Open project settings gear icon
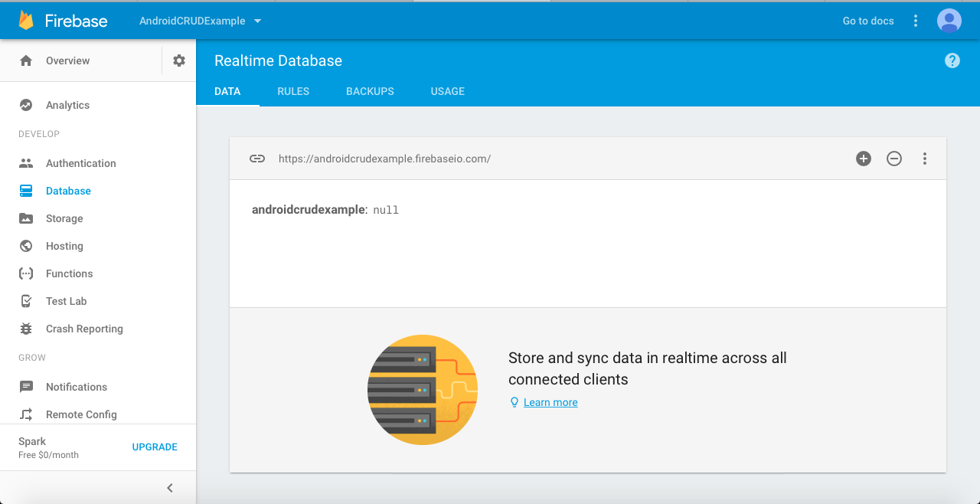 179,61
